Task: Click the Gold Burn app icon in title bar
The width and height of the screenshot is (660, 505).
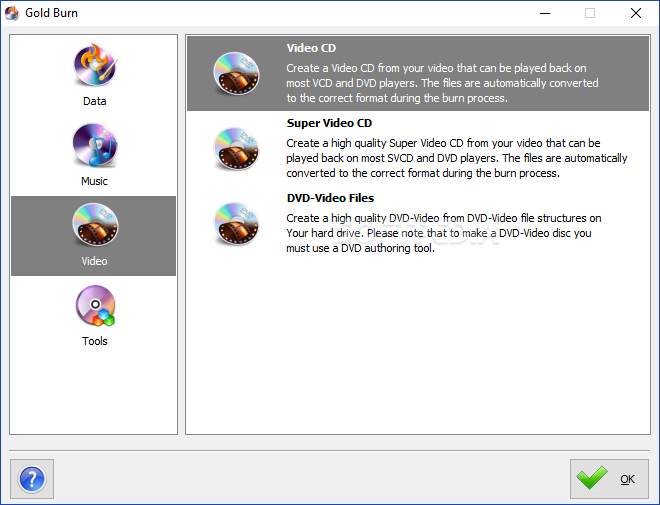Action: pyautogui.click(x=12, y=13)
